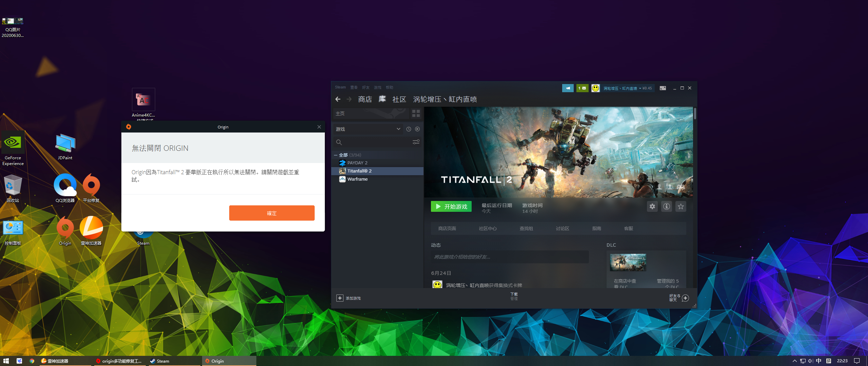Show hidden tray icons chevron
The image size is (868, 366).
tap(794, 361)
